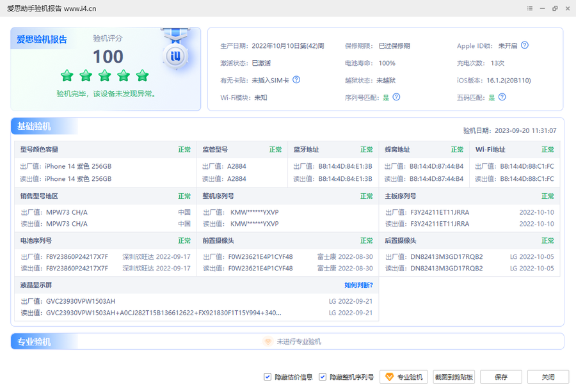Viewport: 576px width, 392px height.
Task: Click help icon next to 序列号匹配
Action: 396,97
